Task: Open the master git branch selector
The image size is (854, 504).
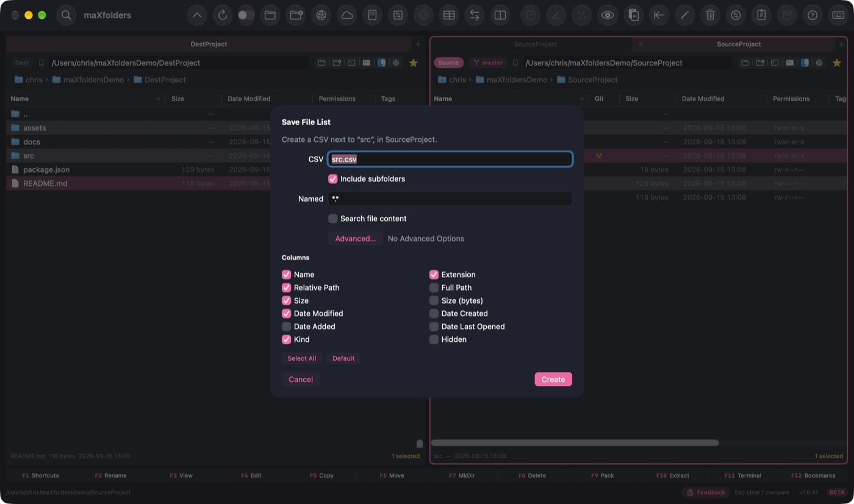Action: pos(488,63)
